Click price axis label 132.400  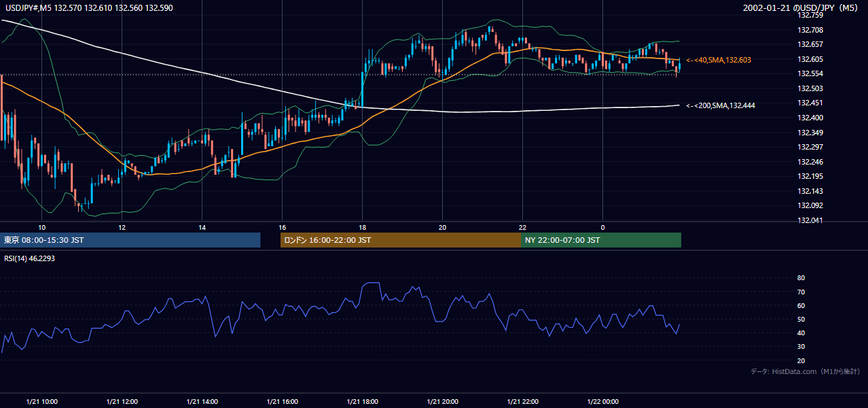click(x=811, y=118)
